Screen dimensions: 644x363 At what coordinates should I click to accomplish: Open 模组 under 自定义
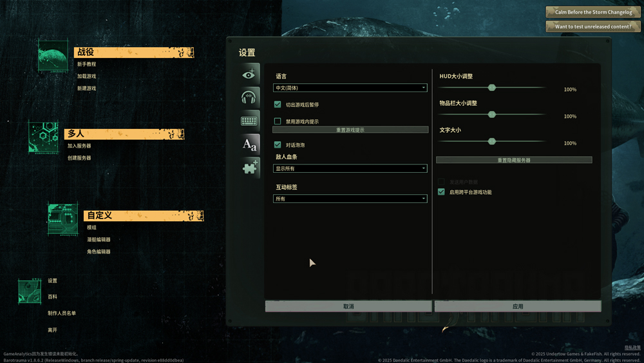coord(91,228)
